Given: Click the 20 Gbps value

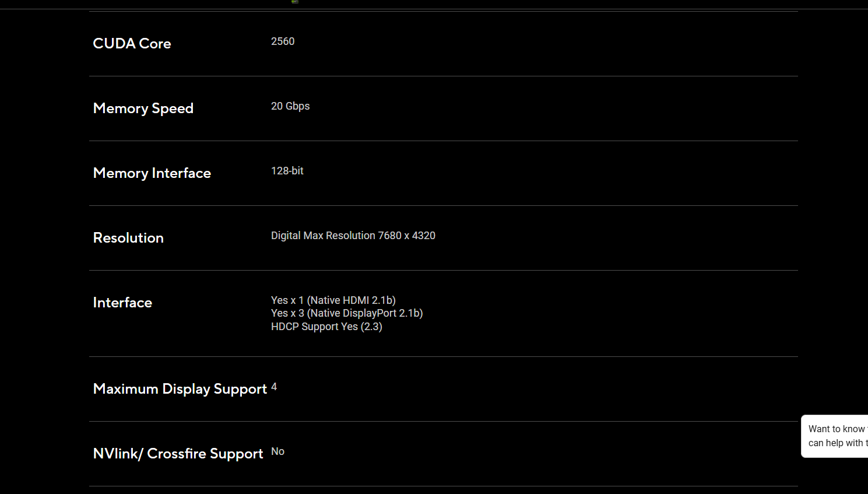Looking at the screenshot, I should tap(290, 106).
